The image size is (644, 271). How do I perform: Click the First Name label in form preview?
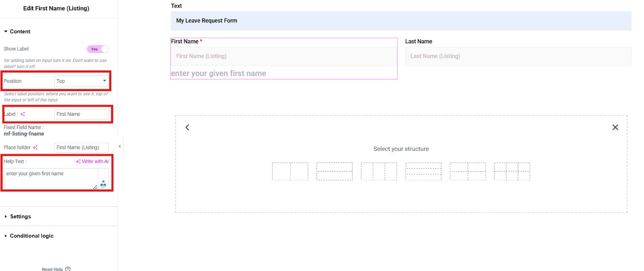point(185,41)
